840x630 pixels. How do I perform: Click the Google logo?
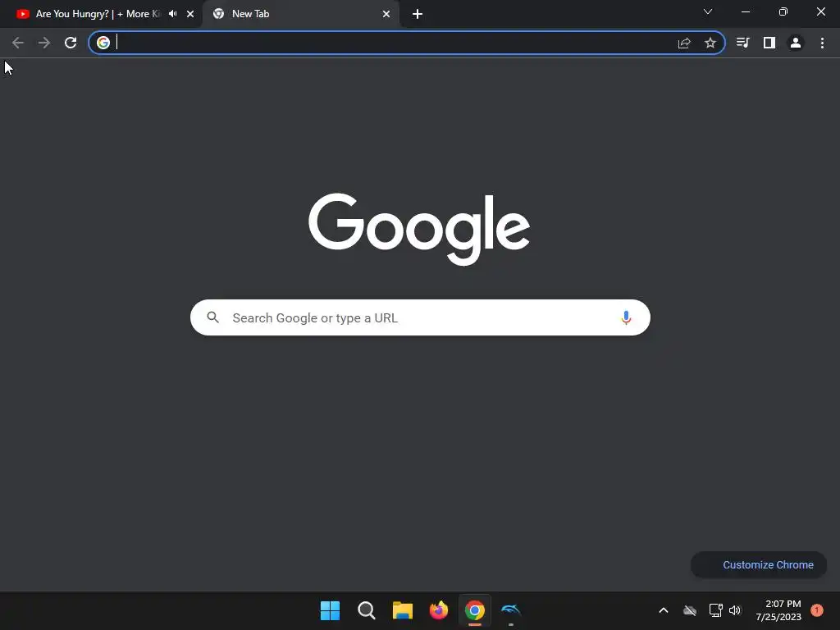point(419,229)
